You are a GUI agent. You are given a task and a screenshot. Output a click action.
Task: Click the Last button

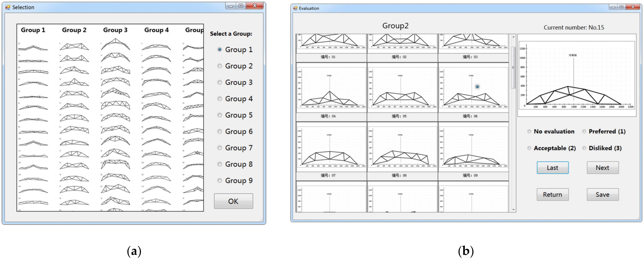pyautogui.click(x=552, y=168)
